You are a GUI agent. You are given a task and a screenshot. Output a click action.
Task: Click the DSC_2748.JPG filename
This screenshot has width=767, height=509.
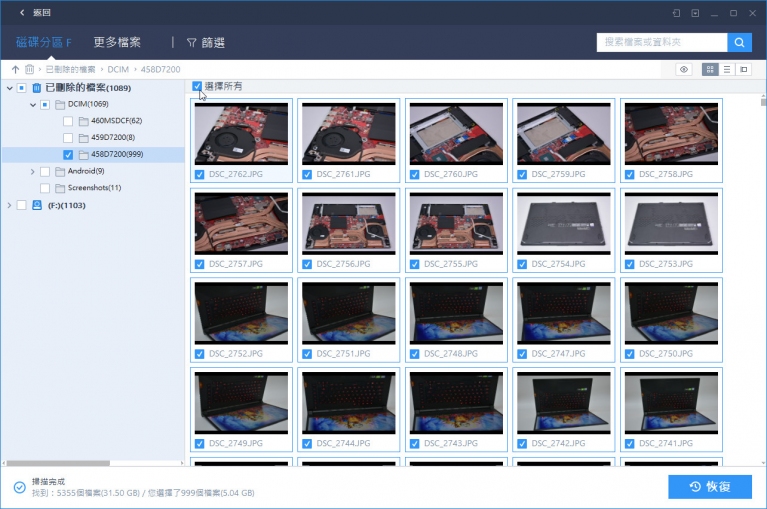tap(451, 354)
